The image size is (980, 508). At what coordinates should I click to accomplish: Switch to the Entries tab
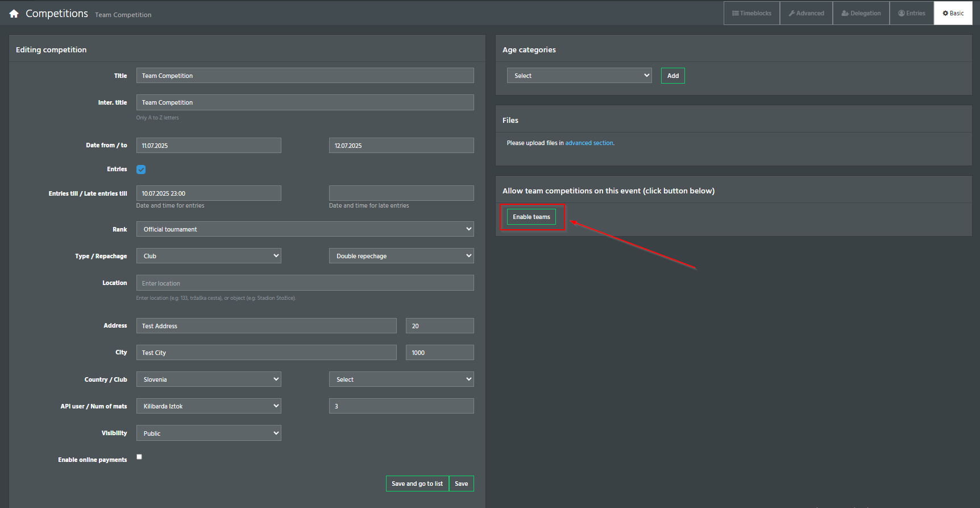(911, 13)
